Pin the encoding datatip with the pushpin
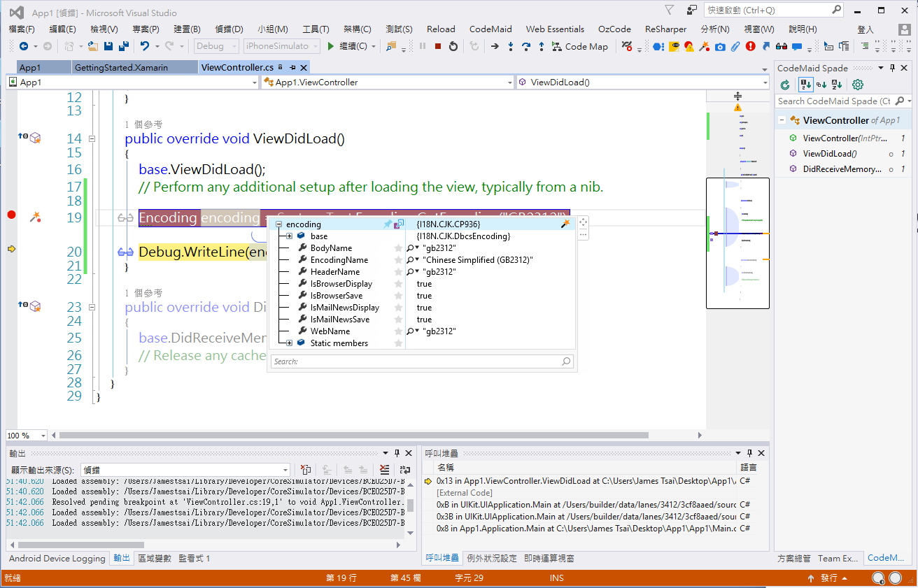 click(x=388, y=224)
